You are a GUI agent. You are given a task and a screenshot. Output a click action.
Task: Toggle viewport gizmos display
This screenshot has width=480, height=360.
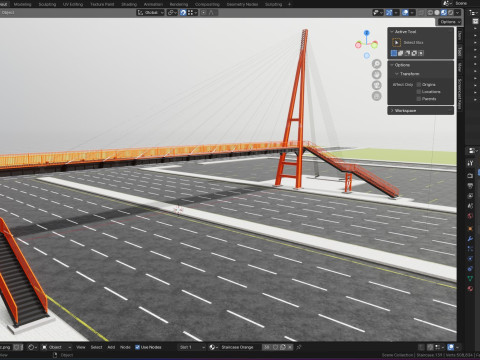[x=389, y=12]
